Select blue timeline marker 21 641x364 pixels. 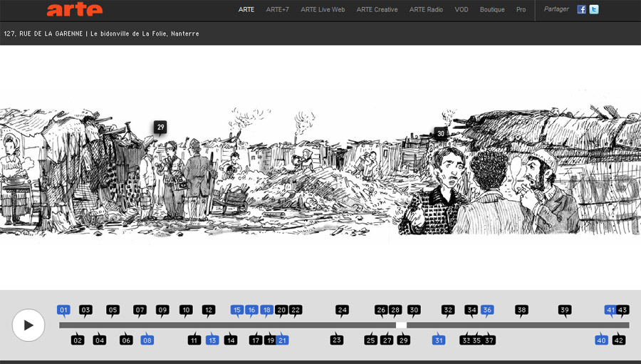(x=283, y=340)
